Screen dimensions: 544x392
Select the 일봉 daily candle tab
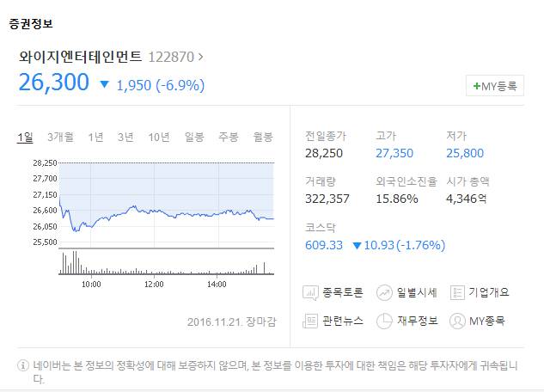pos(194,137)
